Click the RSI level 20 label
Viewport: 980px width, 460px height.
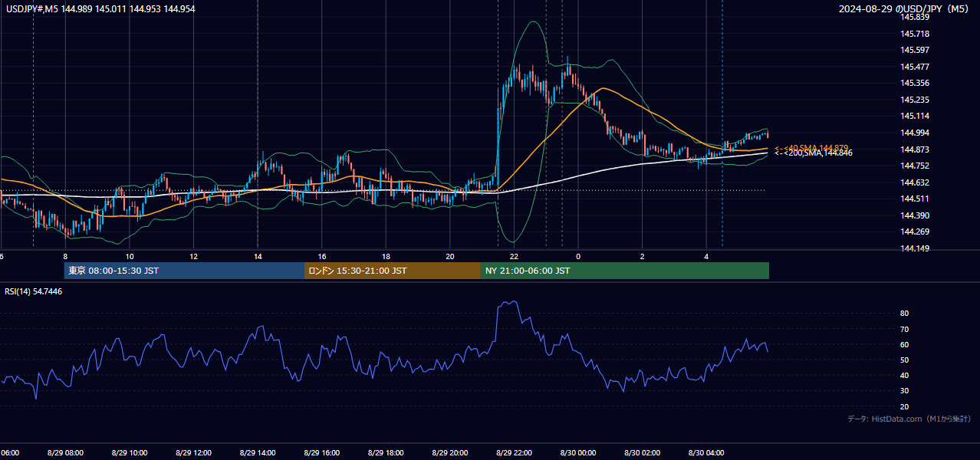905,406
